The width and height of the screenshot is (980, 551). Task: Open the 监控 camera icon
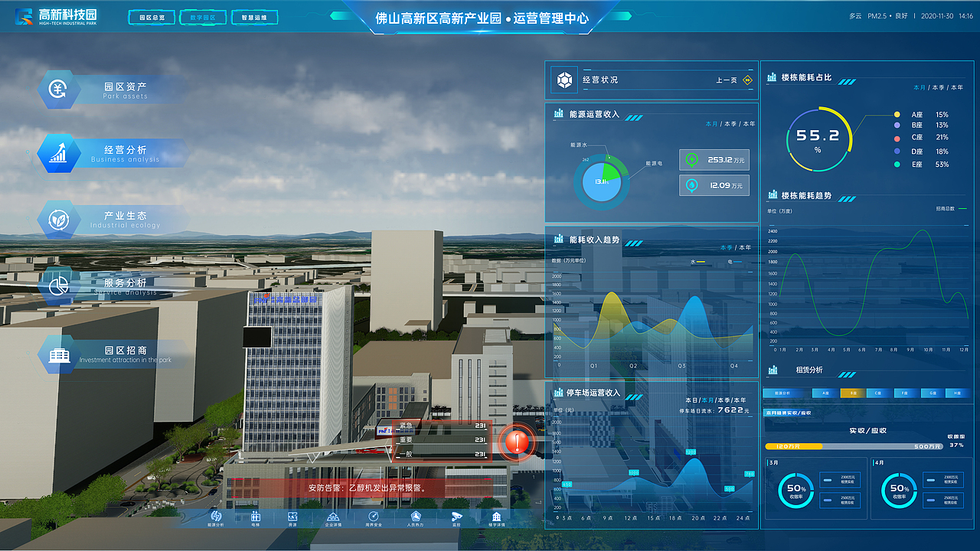[456, 517]
